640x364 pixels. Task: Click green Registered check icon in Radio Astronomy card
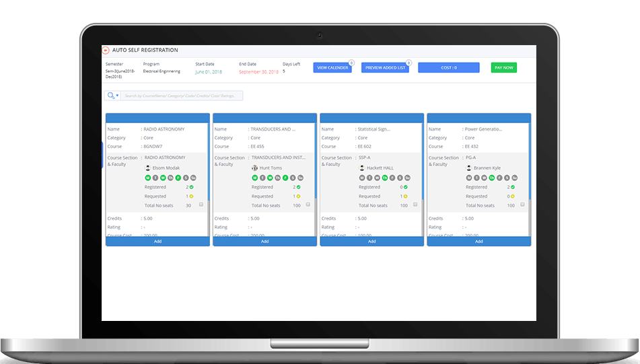click(191, 187)
